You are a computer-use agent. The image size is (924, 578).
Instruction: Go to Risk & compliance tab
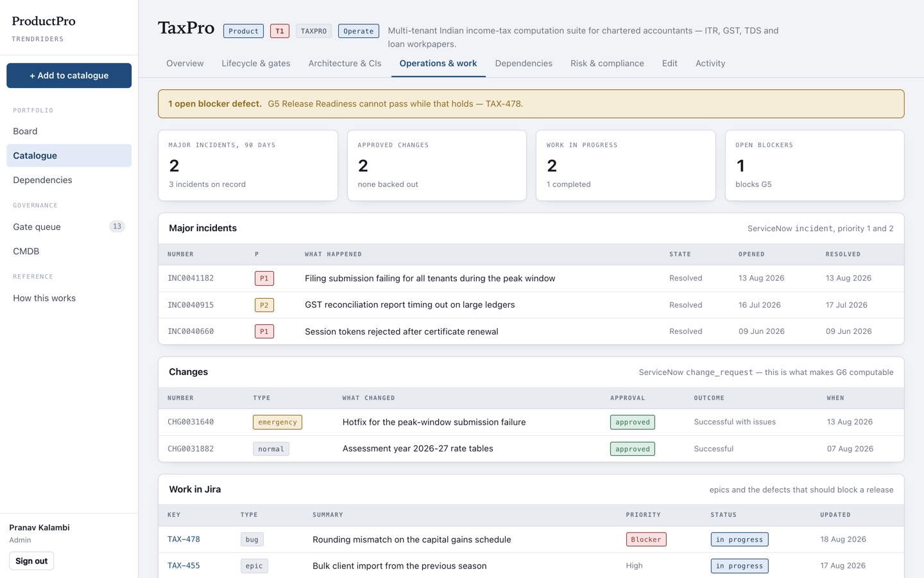click(x=607, y=64)
